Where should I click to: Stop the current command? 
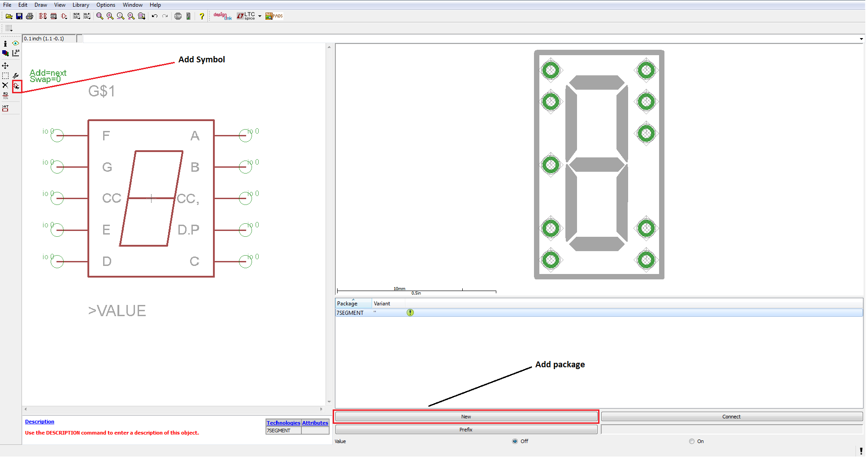[x=178, y=16]
